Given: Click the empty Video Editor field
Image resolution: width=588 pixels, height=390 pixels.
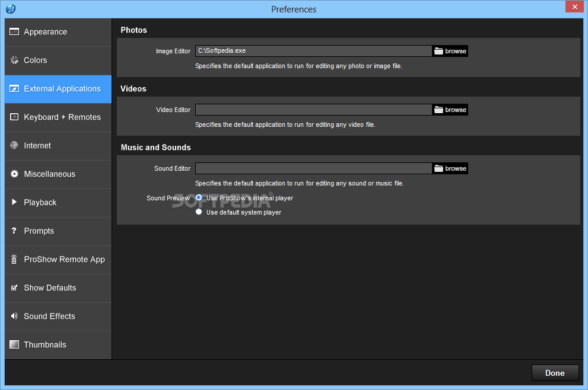Looking at the screenshot, I should tap(313, 110).
